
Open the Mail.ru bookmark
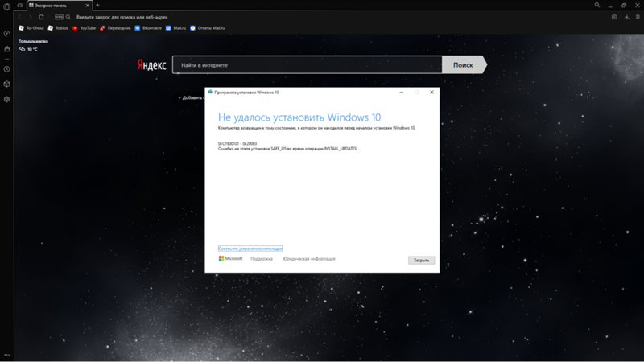coord(175,28)
